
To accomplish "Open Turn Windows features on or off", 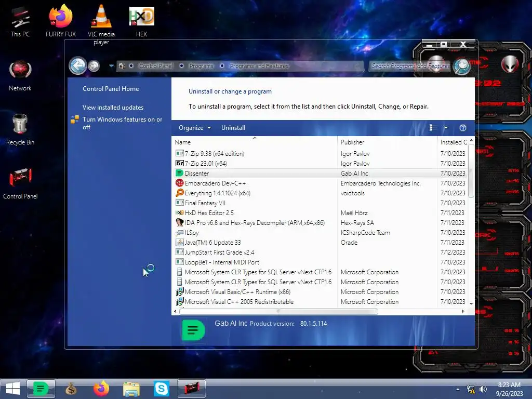I will pyautogui.click(x=122, y=123).
